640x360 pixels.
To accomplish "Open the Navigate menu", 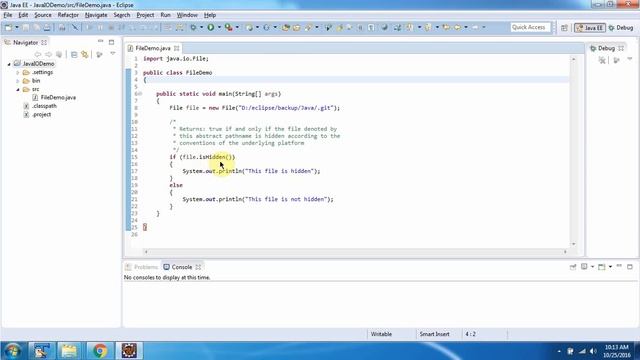I will click(x=96, y=15).
